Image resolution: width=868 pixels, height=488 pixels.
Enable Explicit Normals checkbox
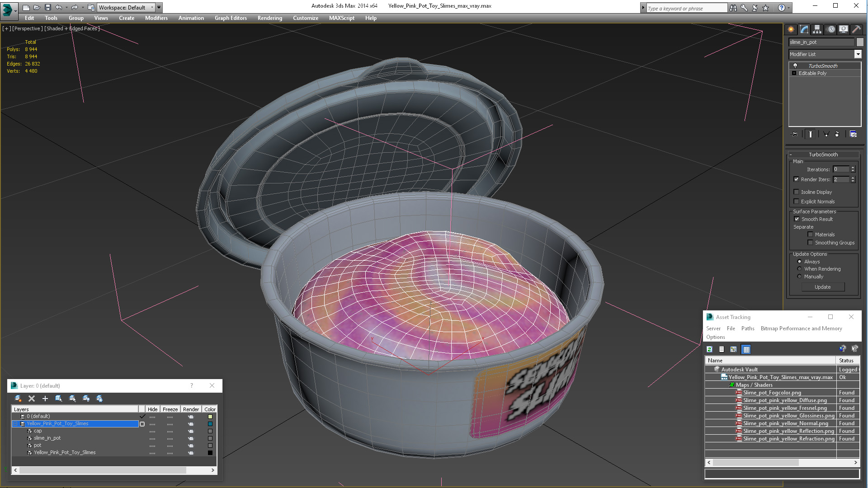[x=797, y=202]
